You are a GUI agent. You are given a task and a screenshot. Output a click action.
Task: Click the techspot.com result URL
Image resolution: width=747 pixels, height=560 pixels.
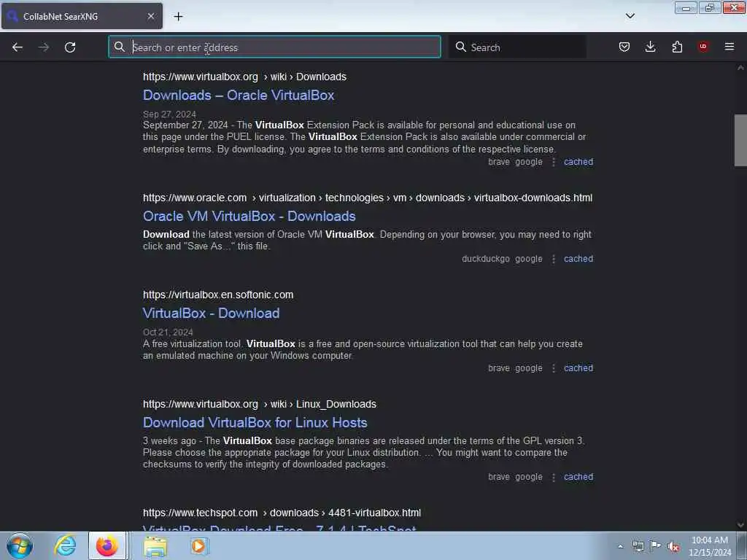[282, 513]
